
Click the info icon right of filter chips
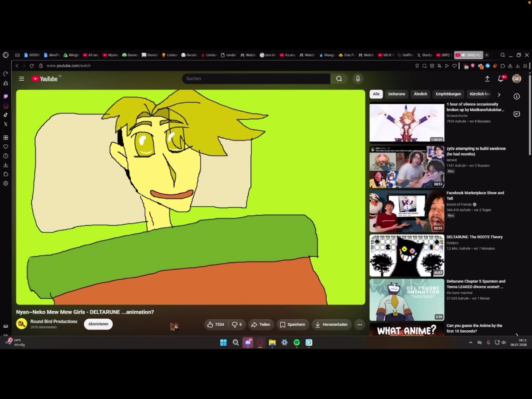point(516,96)
